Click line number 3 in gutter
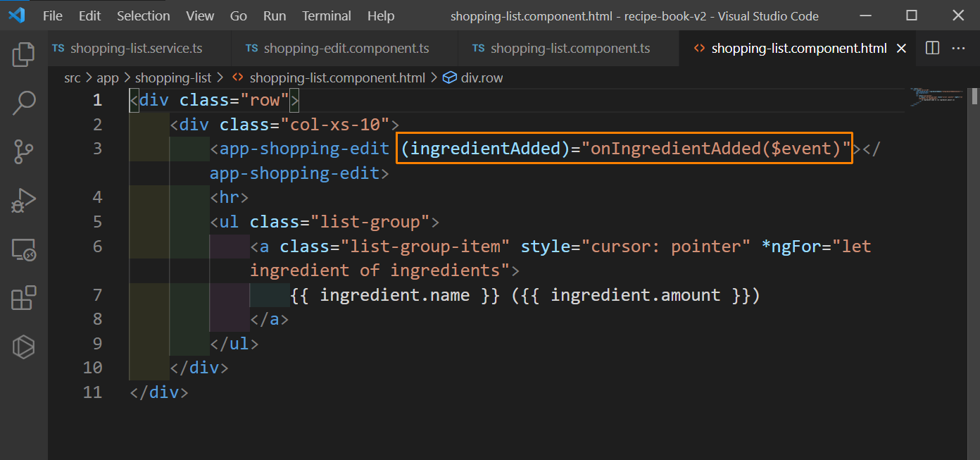Viewport: 980px width, 460px height. point(97,149)
